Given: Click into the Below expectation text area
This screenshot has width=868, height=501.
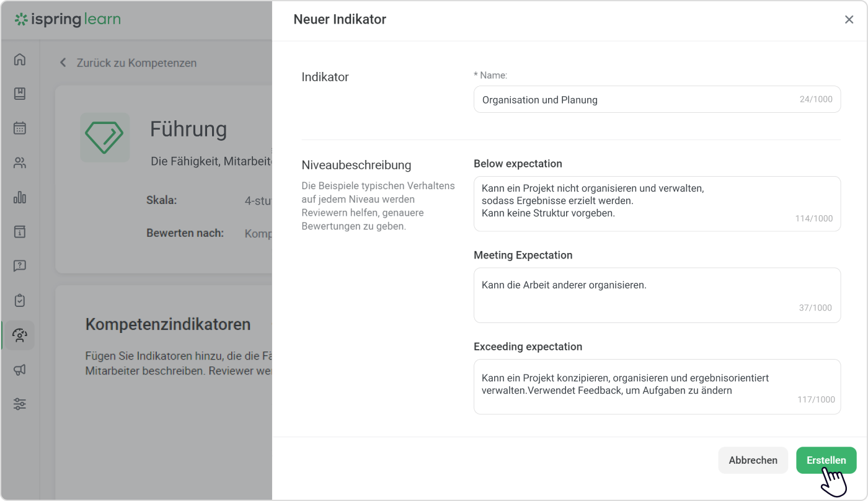Looking at the screenshot, I should click(657, 203).
